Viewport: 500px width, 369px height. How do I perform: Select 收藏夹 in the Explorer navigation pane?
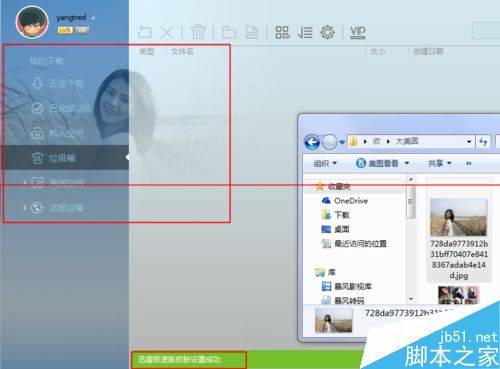pyautogui.click(x=339, y=187)
